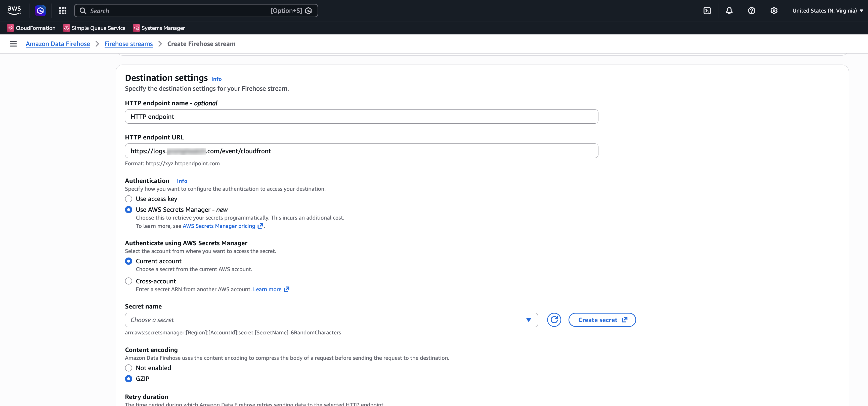
Task: Open the account settings gear
Action: [x=774, y=11]
